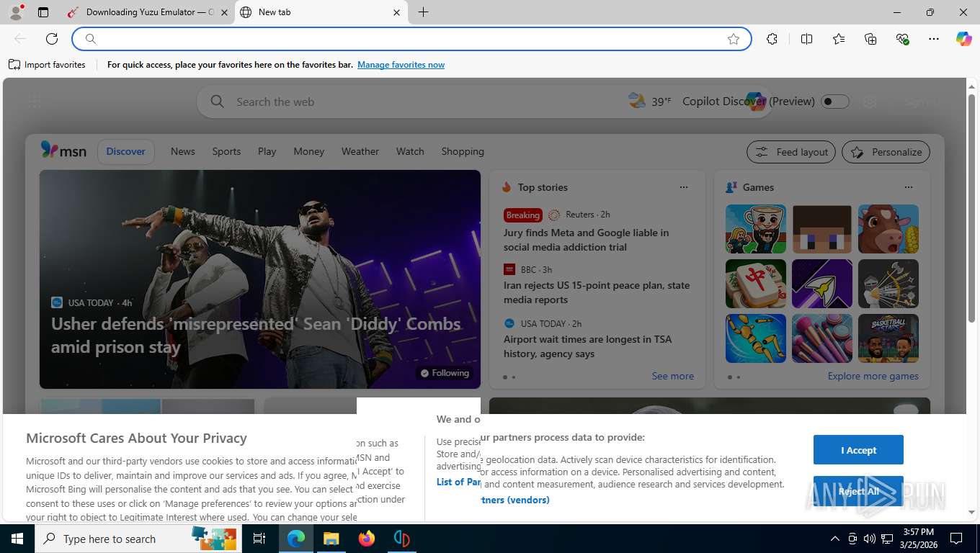Click the Personalize button
This screenshot has width=980, height=553.
tap(886, 152)
